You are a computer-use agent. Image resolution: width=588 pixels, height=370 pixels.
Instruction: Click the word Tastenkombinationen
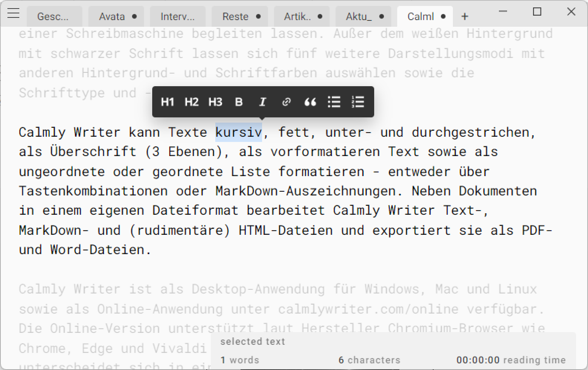click(x=93, y=191)
